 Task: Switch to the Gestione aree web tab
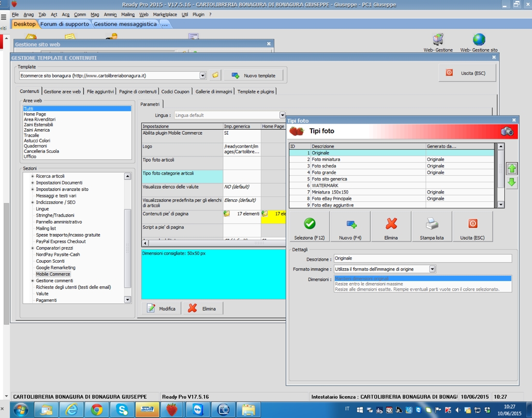coord(62,91)
